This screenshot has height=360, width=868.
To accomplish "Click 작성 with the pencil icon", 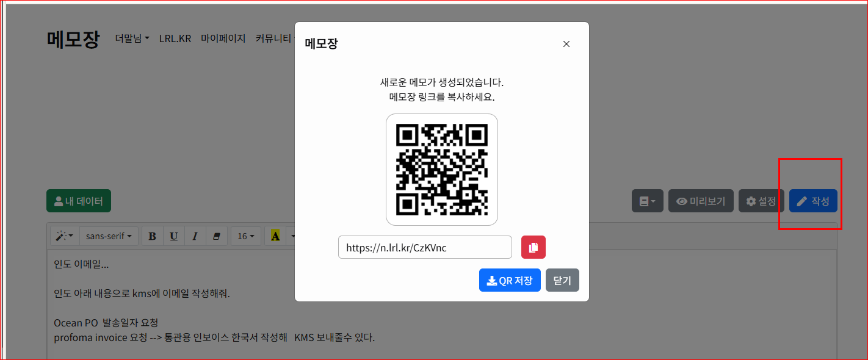I will coord(813,201).
